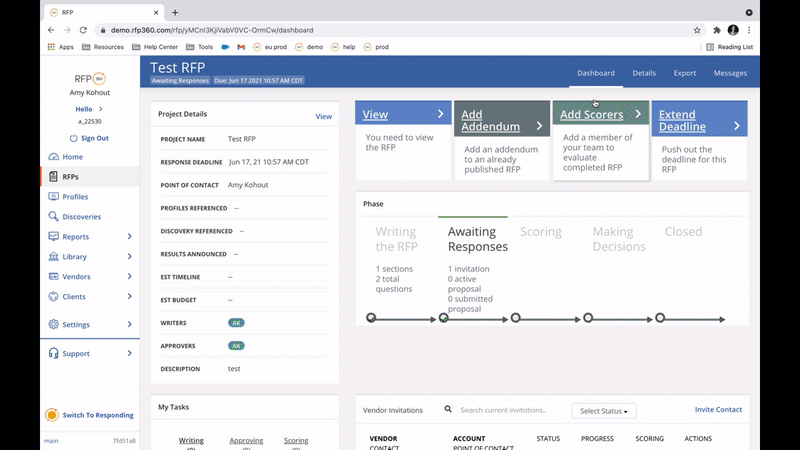This screenshot has height=450, width=800.
Task: Click the Invite Contact link
Action: click(718, 410)
